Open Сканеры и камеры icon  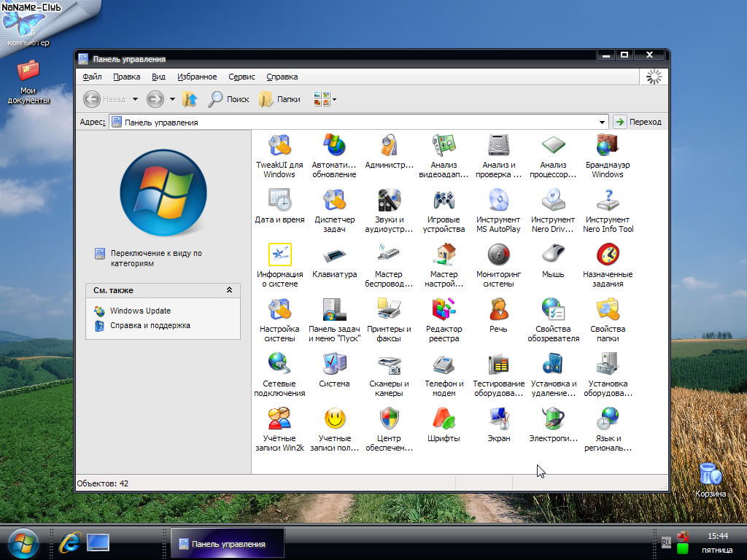[390, 376]
